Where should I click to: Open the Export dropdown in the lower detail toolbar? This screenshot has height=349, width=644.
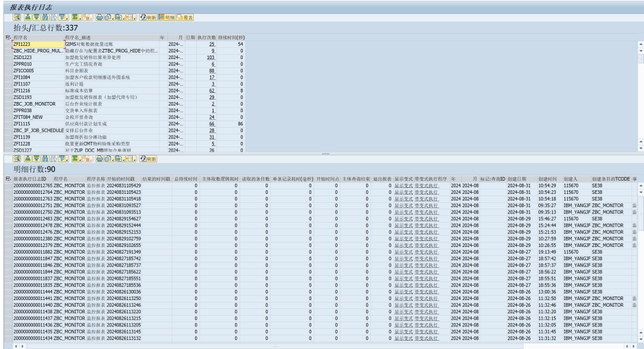click(120, 159)
